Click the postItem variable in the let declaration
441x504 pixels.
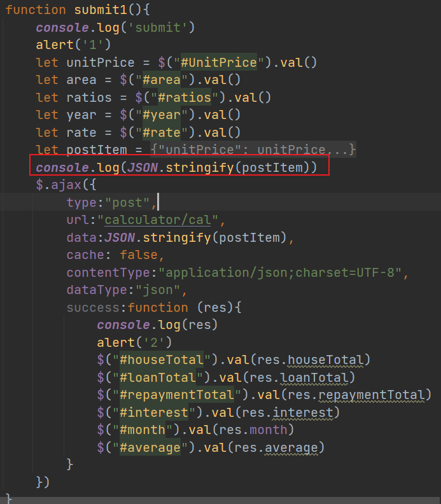click(97, 150)
